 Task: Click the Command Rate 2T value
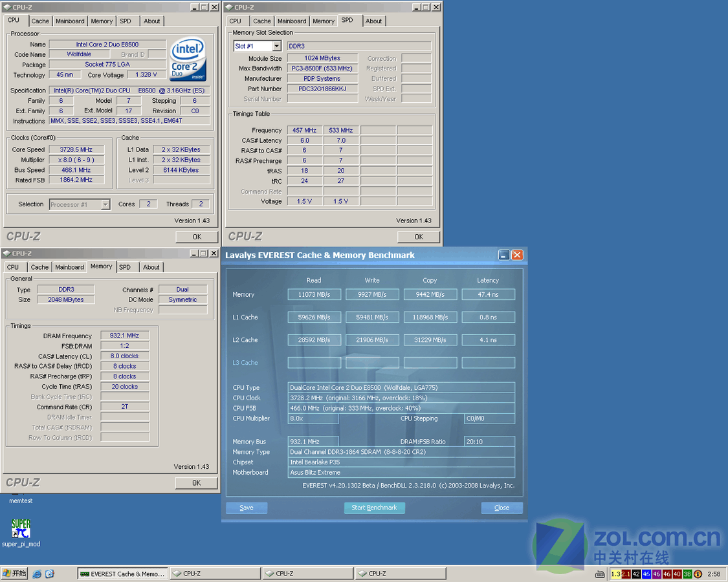(124, 407)
